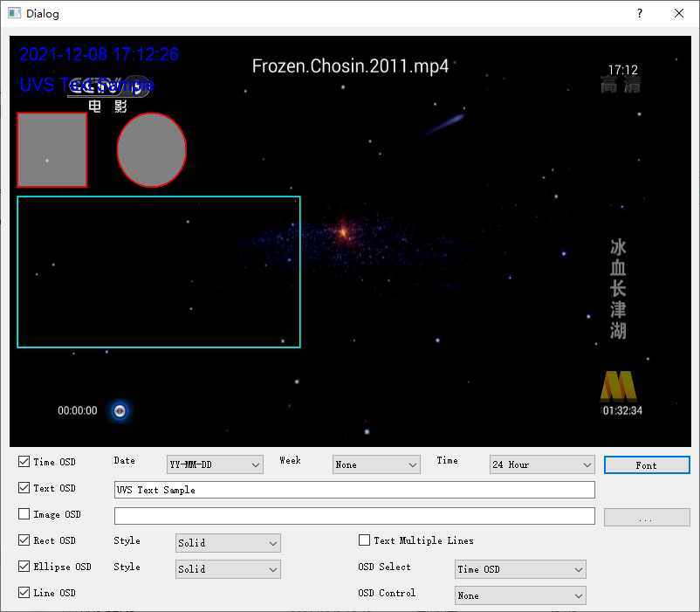Click the UVS Text Sample input field
Screen dimensions: 700x612
[353, 490]
